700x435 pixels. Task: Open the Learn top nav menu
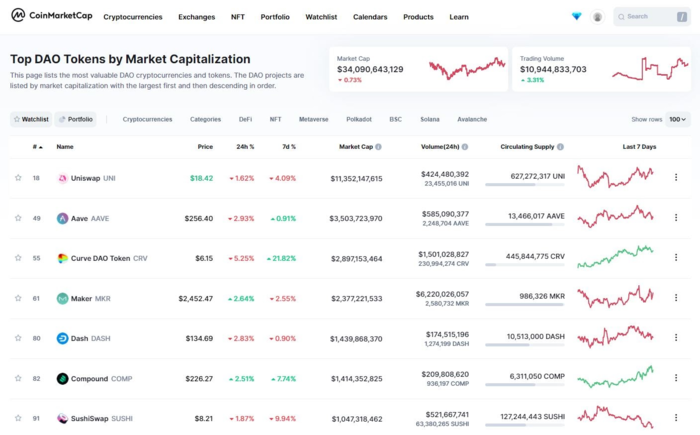[x=459, y=17]
